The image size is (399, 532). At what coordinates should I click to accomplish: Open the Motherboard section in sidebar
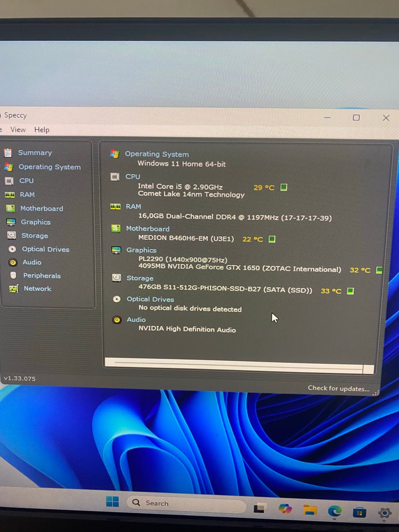(42, 208)
